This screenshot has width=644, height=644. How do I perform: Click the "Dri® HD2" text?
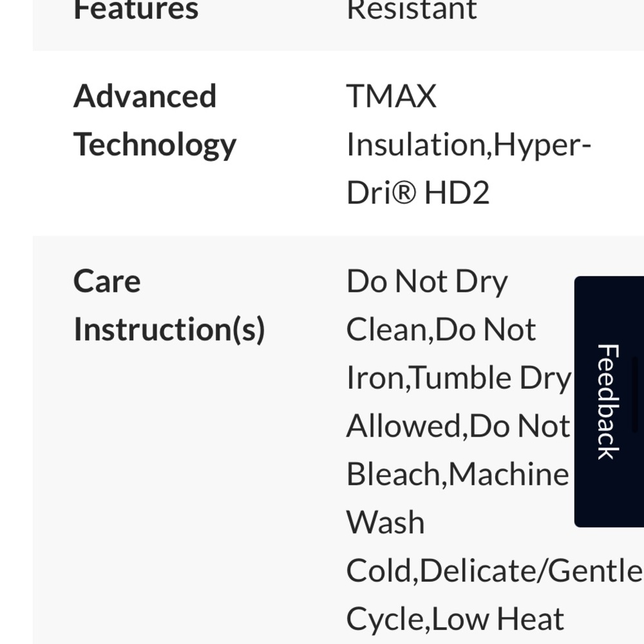(x=418, y=193)
